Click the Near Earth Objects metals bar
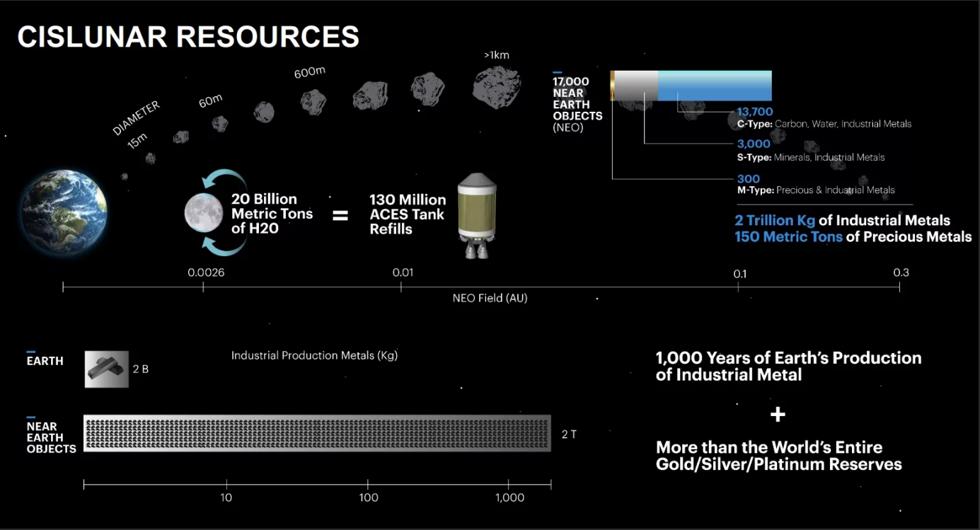This screenshot has height=530, width=980. [x=317, y=433]
